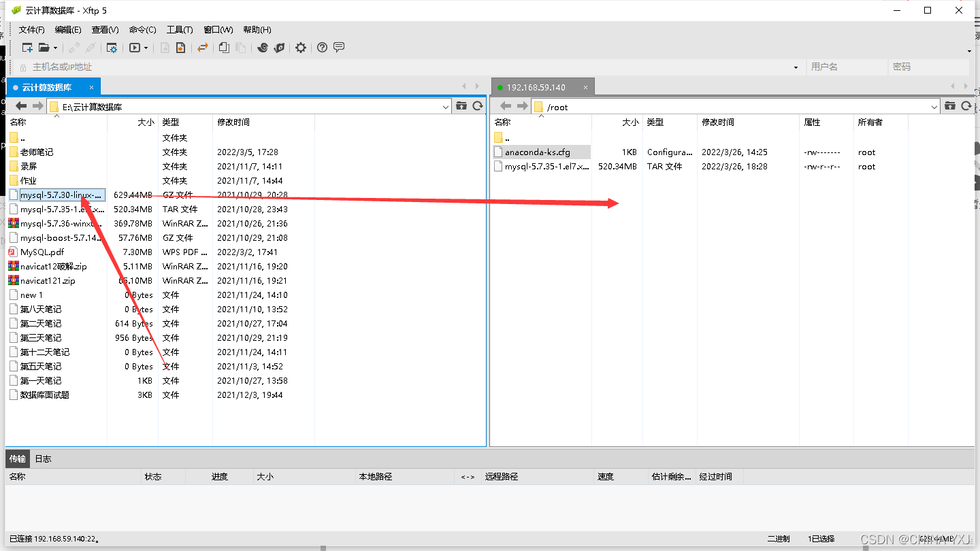Open the sessions folder toolbar icon
This screenshot has width=980, height=551.
[x=44, y=48]
